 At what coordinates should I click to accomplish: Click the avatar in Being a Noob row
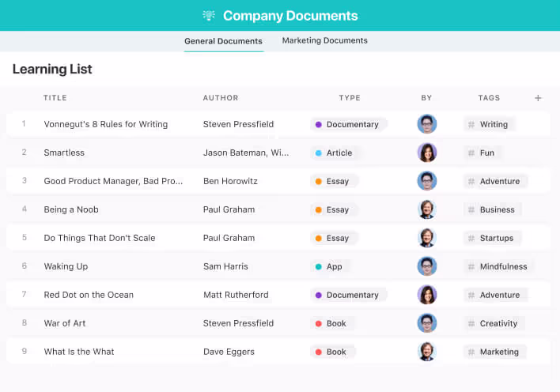coord(427,209)
